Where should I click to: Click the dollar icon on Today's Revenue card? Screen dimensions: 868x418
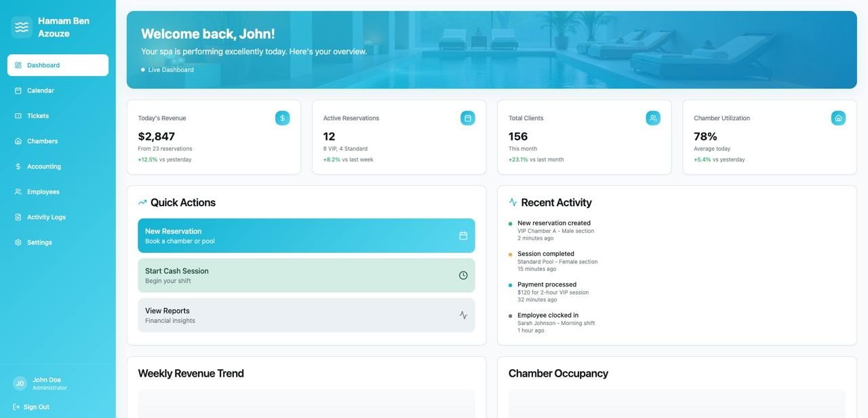coord(282,118)
